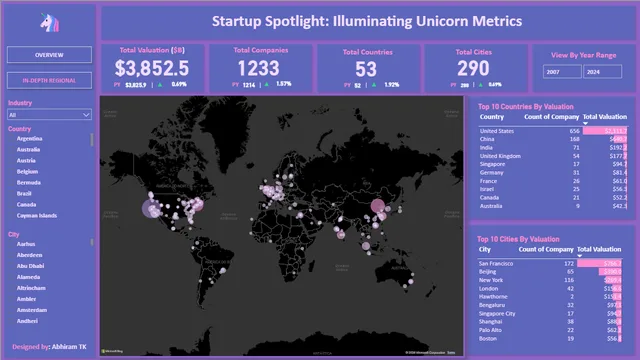Select the Shanghai row
The height and width of the screenshot is (360, 640).
550,322
